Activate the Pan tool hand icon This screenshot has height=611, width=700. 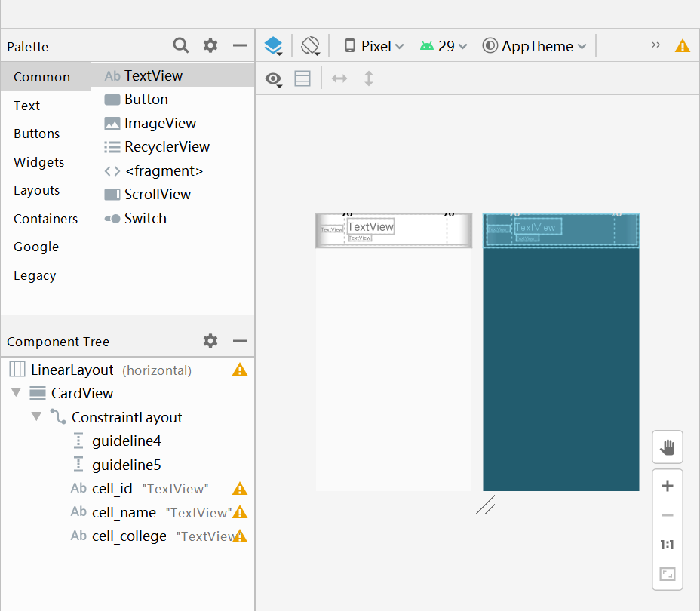tap(667, 447)
